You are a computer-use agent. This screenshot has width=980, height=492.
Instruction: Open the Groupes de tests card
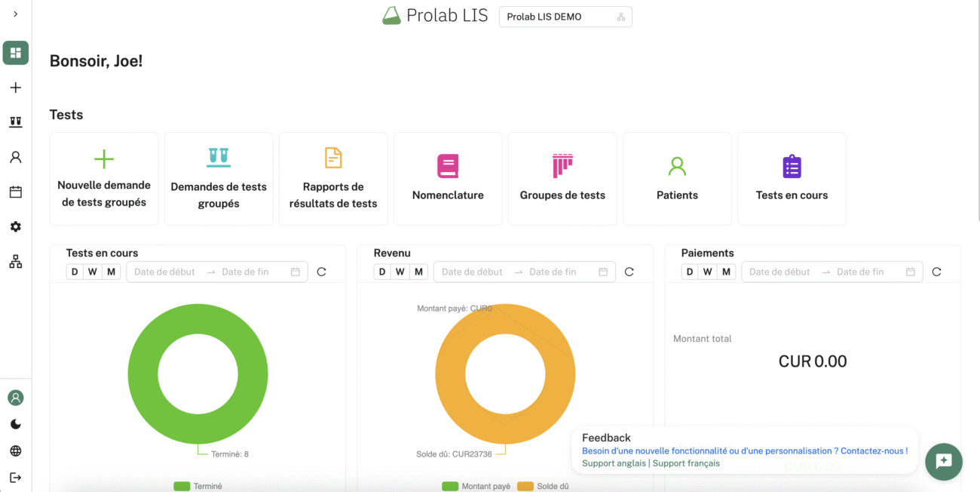pos(562,179)
